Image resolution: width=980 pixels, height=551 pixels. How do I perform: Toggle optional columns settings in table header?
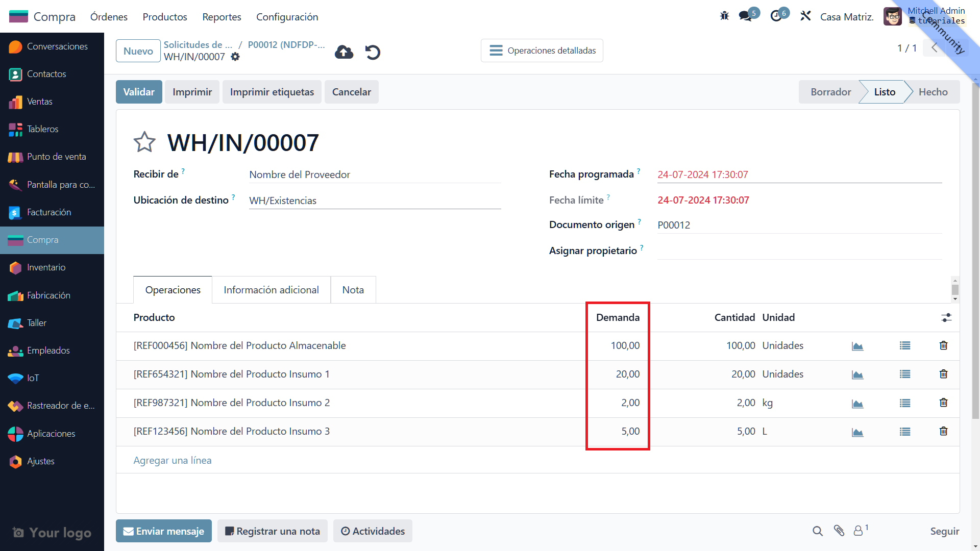(x=946, y=317)
